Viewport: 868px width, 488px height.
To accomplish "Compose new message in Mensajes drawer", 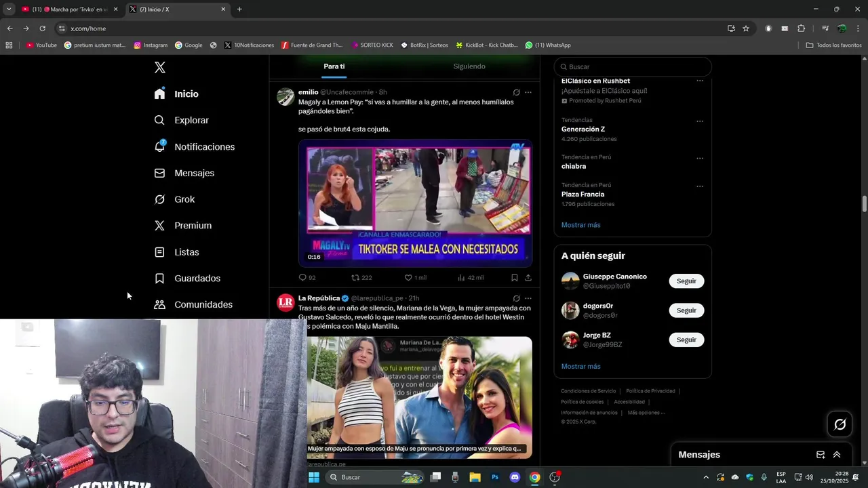I will coord(821,455).
